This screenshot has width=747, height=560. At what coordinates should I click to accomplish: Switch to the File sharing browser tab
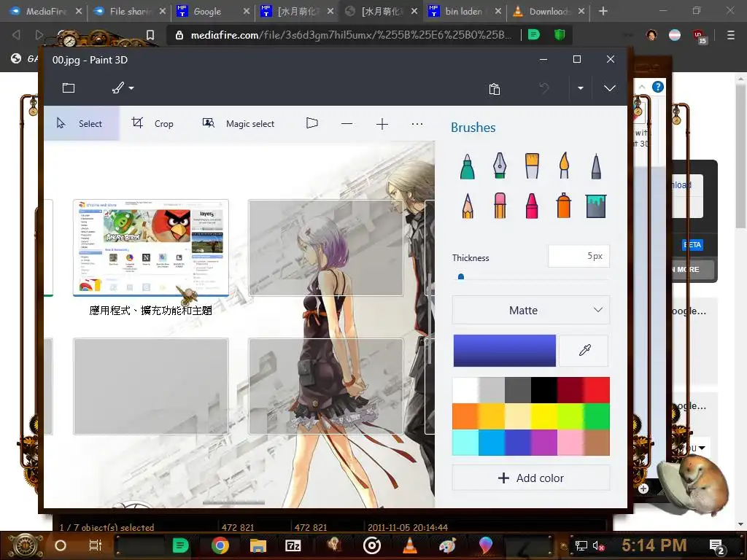[128, 11]
